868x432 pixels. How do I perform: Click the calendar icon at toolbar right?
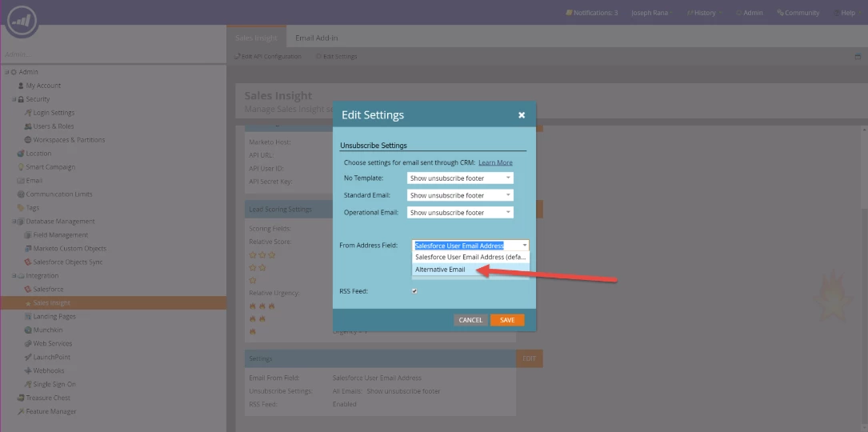point(858,57)
